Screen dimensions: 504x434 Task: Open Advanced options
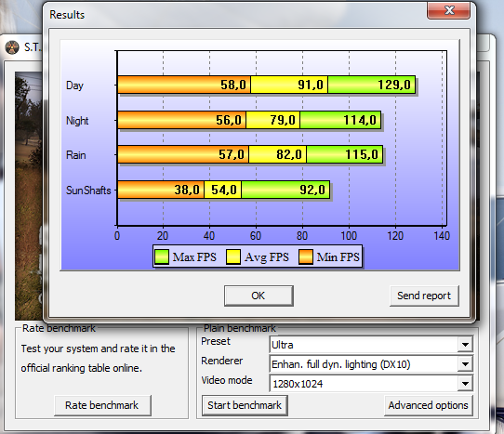(x=428, y=405)
